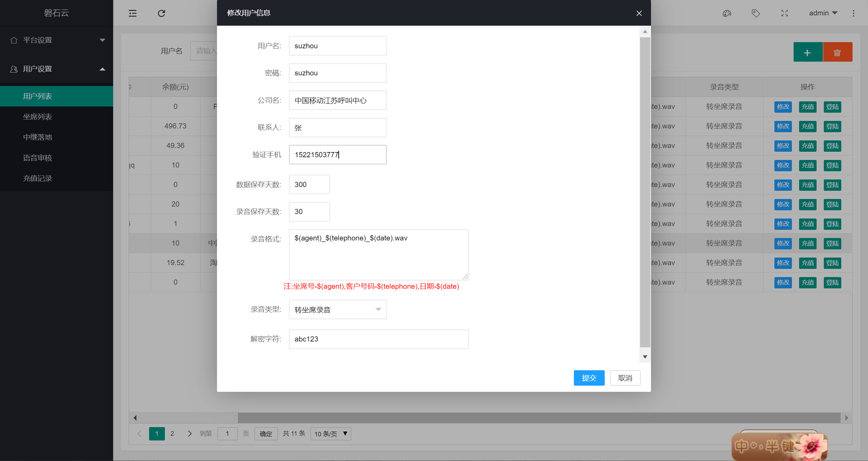Switch to 坐席列表 in the sidebar

tap(37, 116)
